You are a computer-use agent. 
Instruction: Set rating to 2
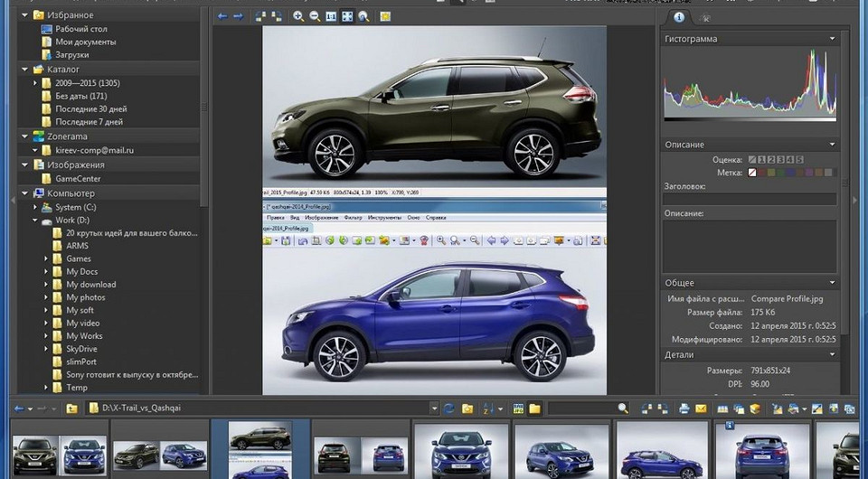click(771, 160)
